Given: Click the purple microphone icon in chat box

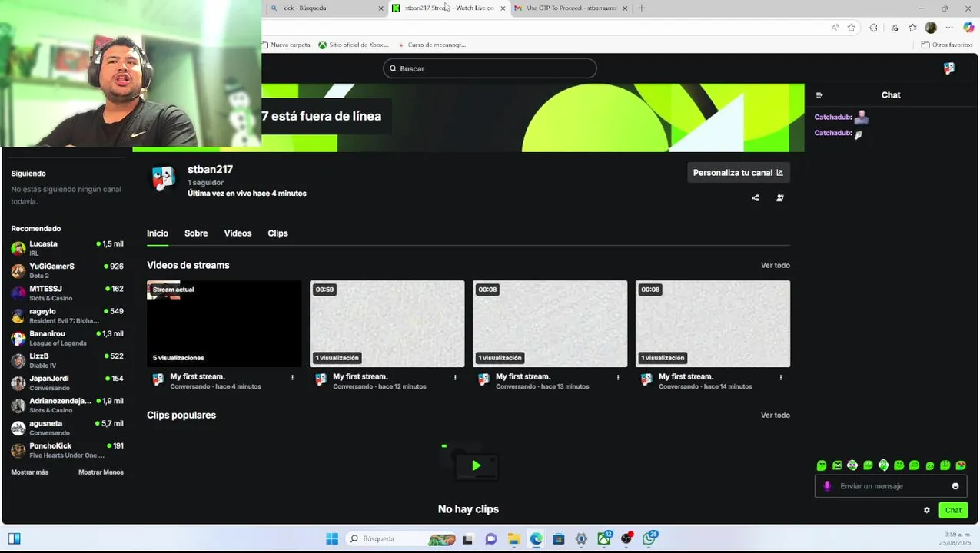Looking at the screenshot, I should tap(827, 486).
